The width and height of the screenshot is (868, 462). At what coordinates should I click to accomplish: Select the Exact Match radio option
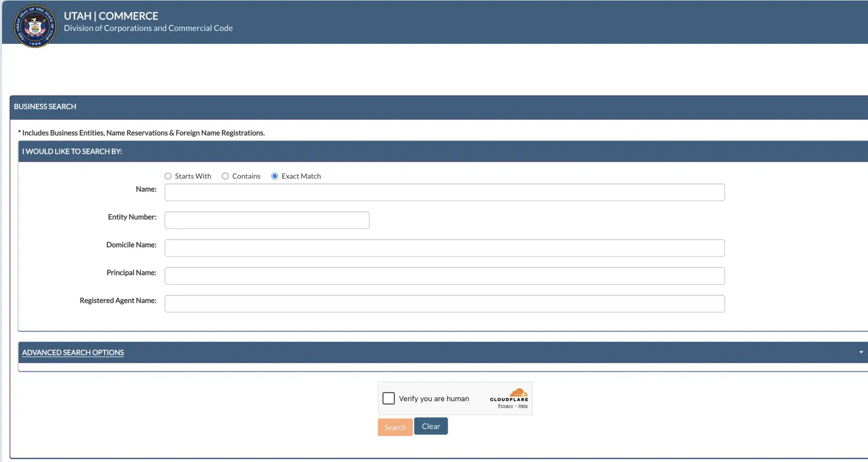[275, 176]
